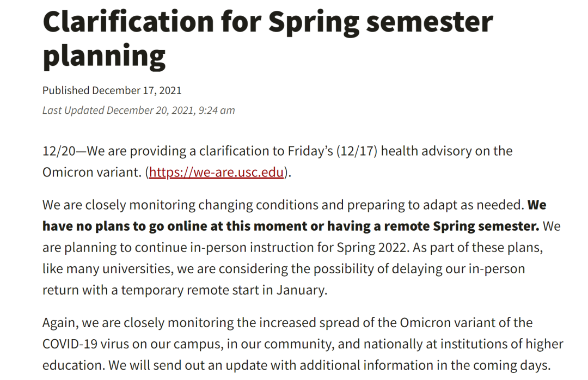Click the 'are planning to continue in-person instruction' line
The width and height of the screenshot is (588, 380).
292,248
